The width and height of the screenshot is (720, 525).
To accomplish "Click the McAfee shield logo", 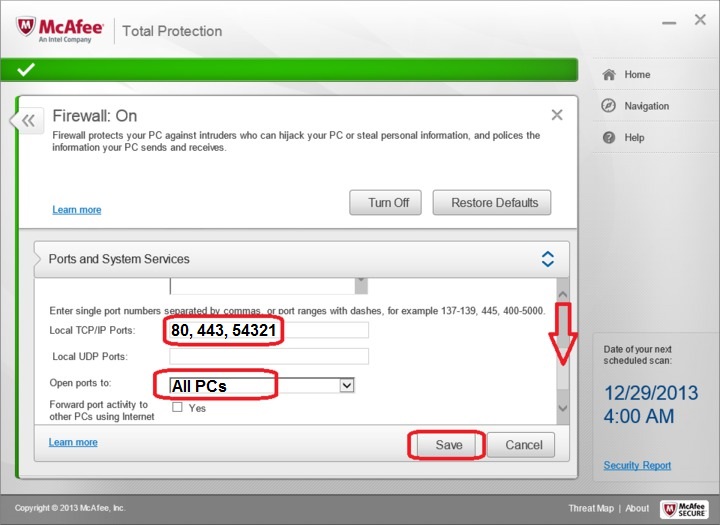I will 27,30.
